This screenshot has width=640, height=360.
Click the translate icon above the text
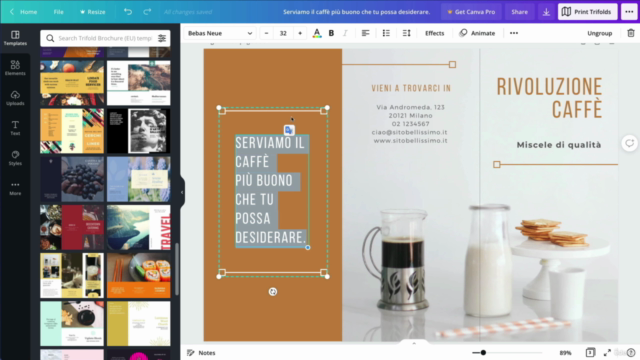[x=289, y=130]
